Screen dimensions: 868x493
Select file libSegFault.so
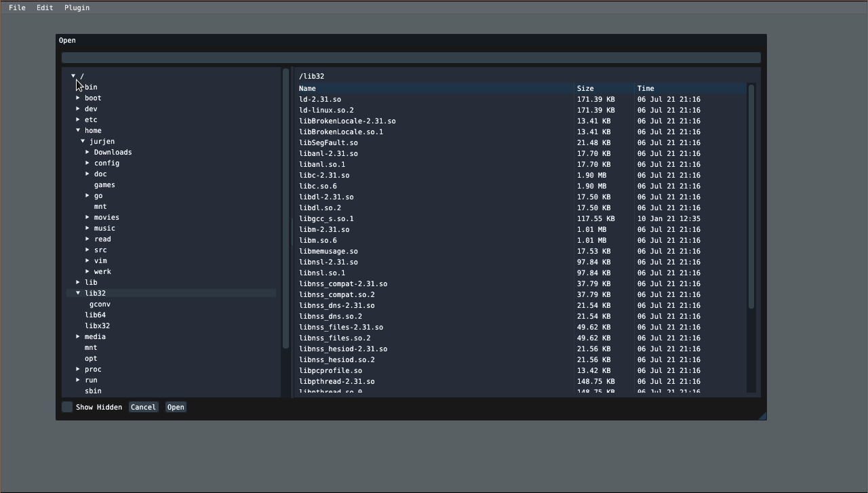(328, 142)
